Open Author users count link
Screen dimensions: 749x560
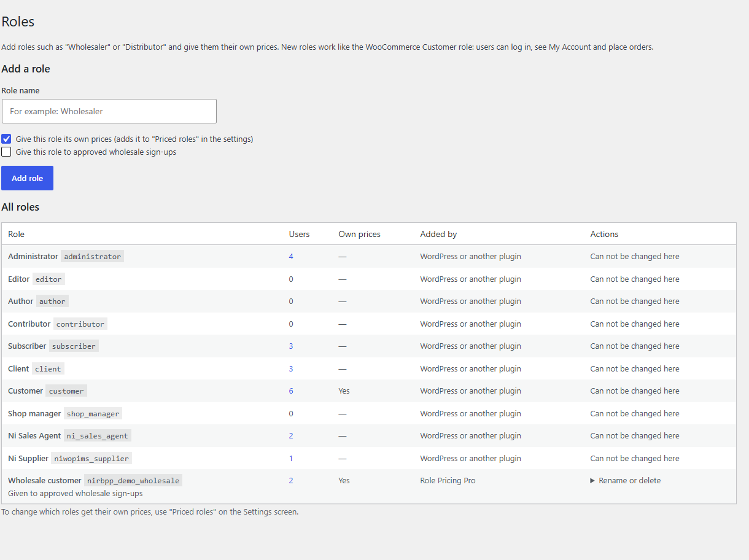pyautogui.click(x=291, y=301)
